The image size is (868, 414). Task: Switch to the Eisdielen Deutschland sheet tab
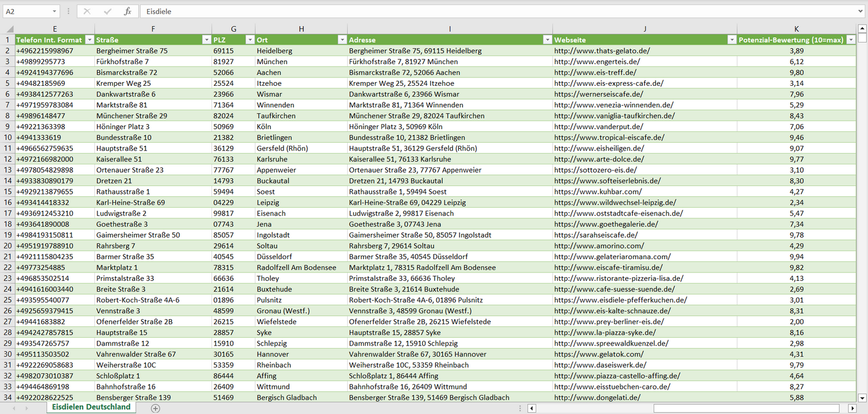coord(91,407)
